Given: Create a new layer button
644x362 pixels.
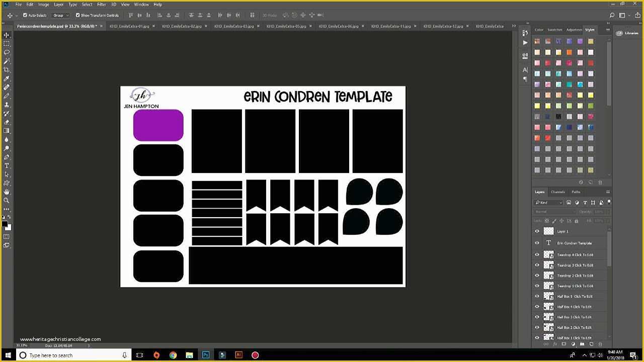Looking at the screenshot, I should pos(591,344).
